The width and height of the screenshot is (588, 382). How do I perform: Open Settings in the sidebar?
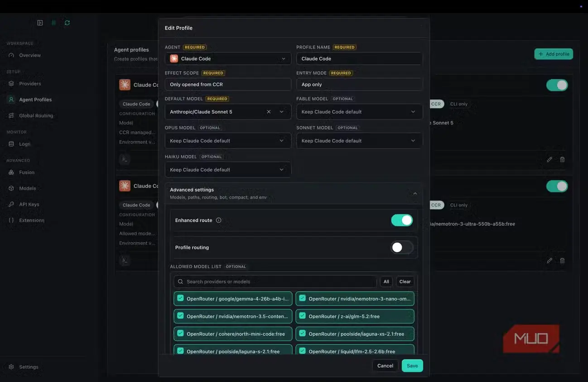[29, 367]
